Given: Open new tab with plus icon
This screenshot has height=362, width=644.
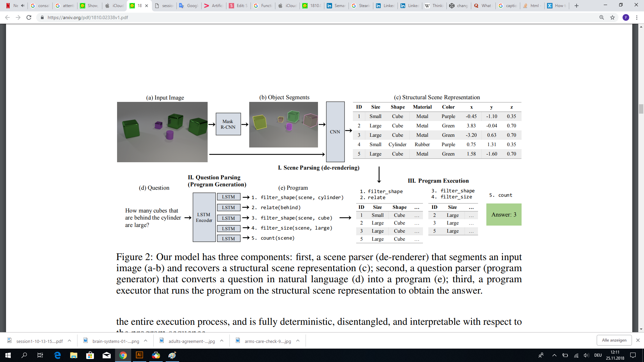Looking at the screenshot, I should coord(577,6).
